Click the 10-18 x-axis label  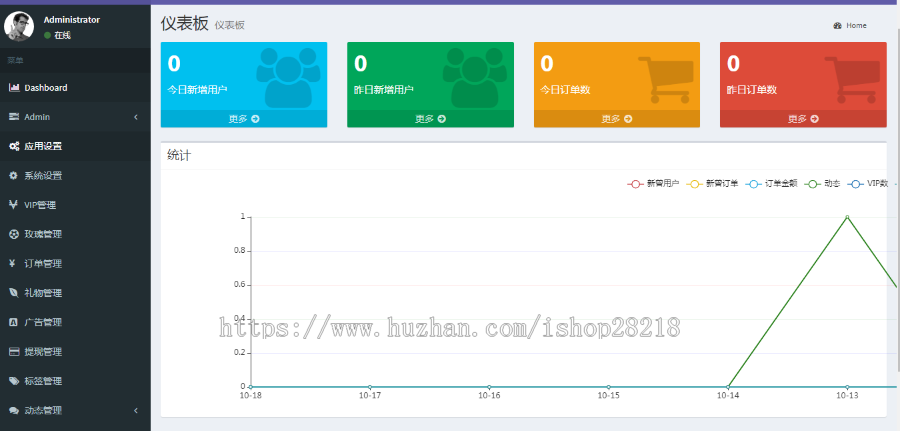coord(250,395)
